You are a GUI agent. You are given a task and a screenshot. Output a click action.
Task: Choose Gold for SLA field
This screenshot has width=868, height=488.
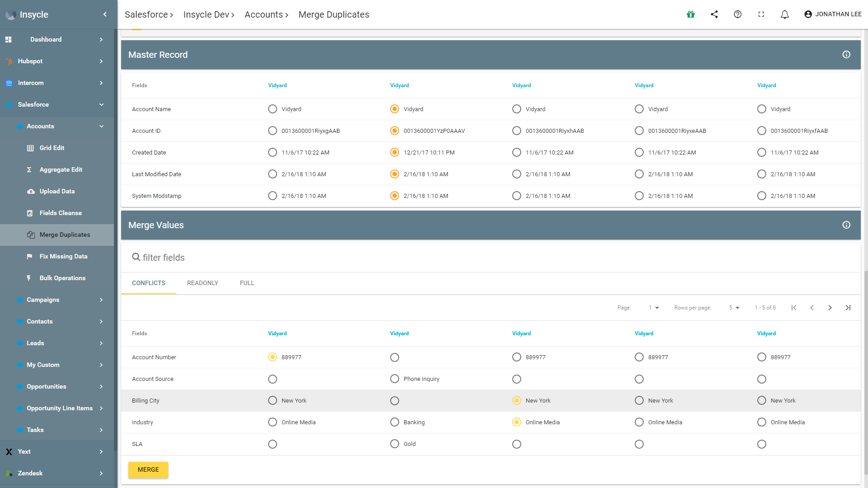(395, 444)
